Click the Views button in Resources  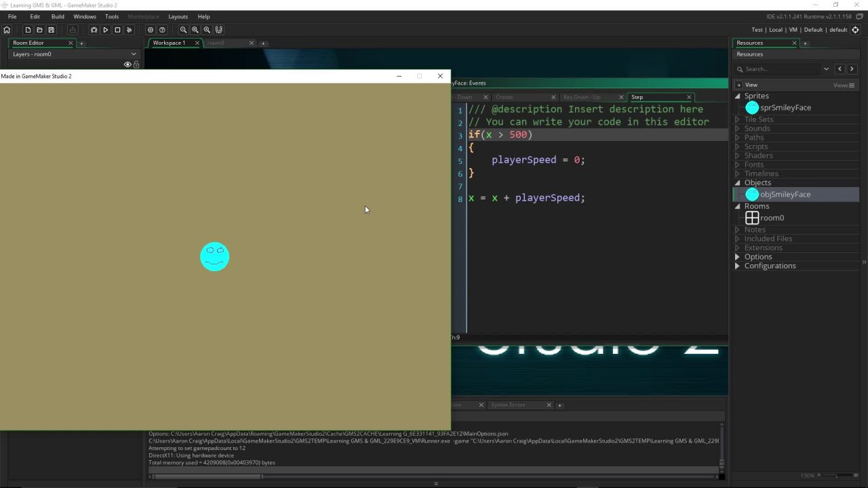pos(842,85)
